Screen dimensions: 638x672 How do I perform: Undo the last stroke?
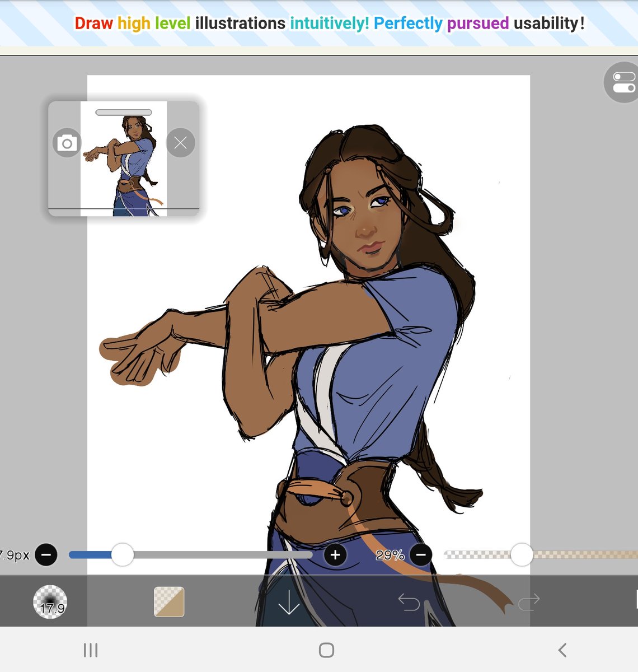pyautogui.click(x=409, y=602)
